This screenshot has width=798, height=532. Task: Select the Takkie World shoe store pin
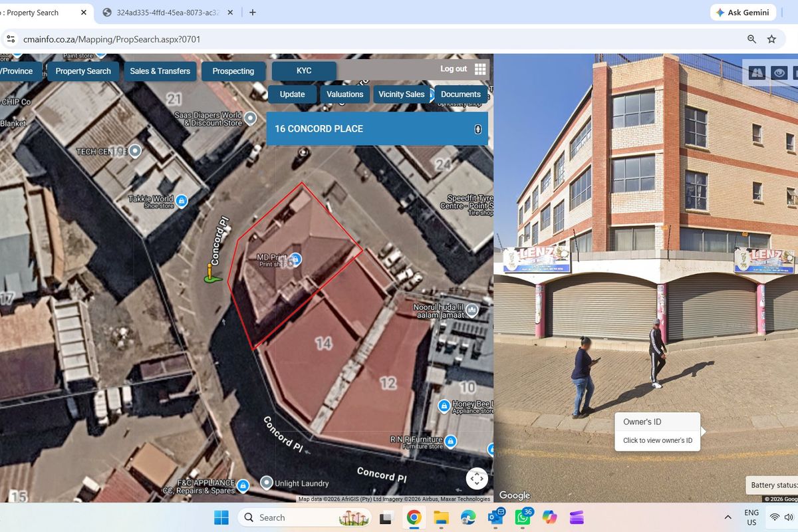point(182,201)
